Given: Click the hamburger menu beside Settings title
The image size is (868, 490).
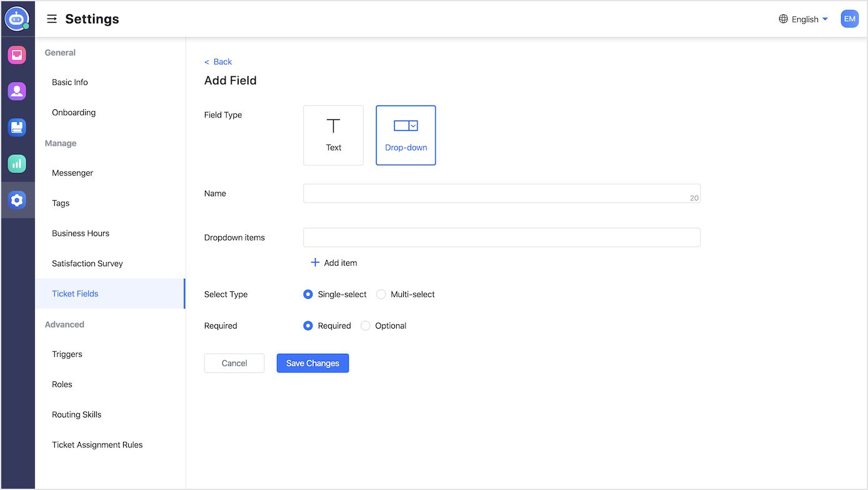Looking at the screenshot, I should tap(52, 19).
